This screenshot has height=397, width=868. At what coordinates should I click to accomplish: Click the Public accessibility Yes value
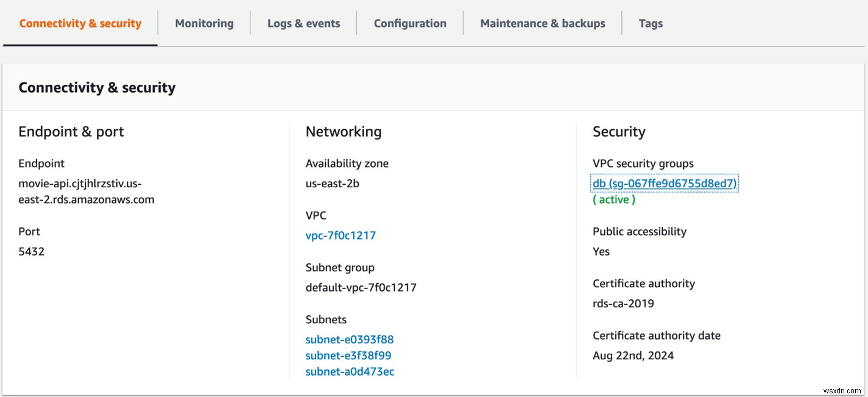click(x=601, y=251)
